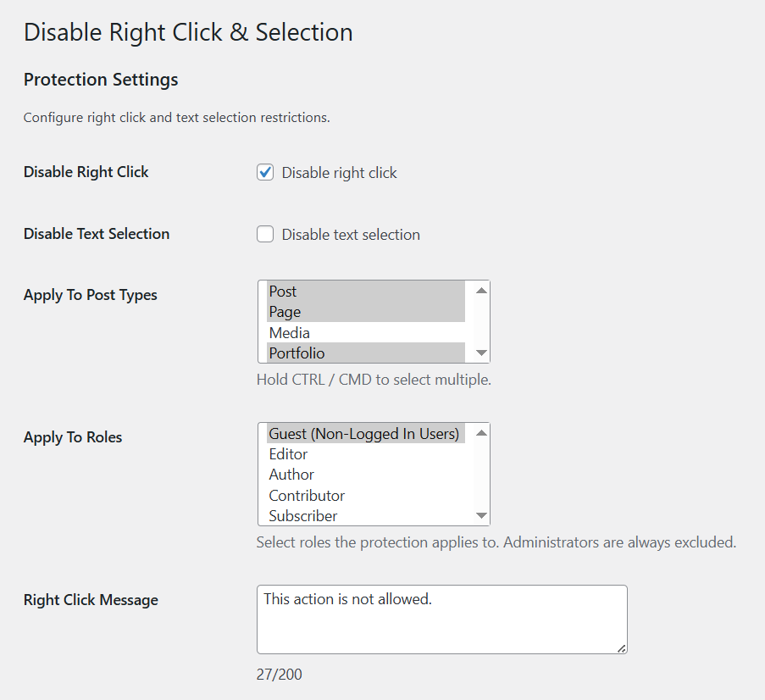Select Portfolio in post types list
765x700 pixels.
(x=297, y=353)
